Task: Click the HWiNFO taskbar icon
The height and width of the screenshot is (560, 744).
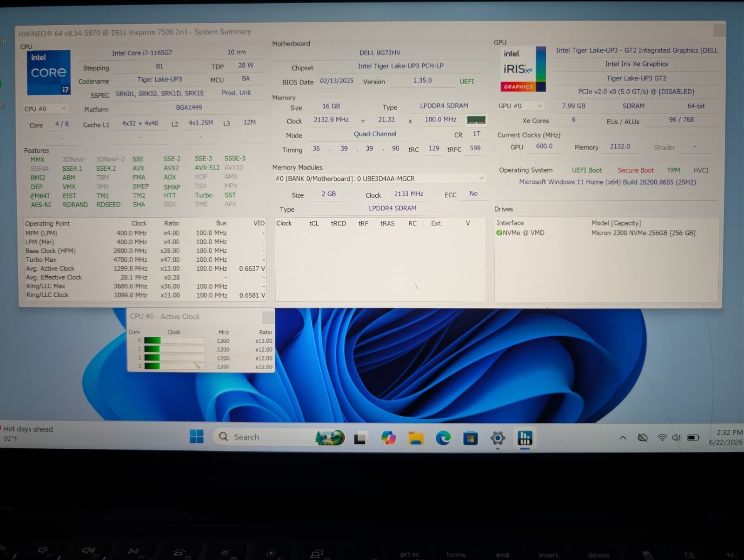Action: [x=525, y=438]
